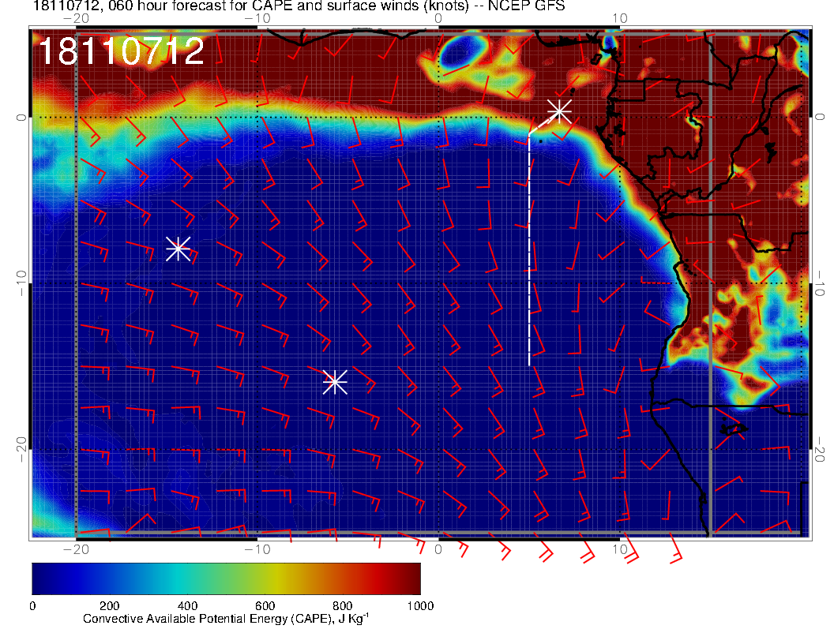Click the short diagonal white dashed segment
The width and height of the screenshot is (834, 644).
[541, 123]
